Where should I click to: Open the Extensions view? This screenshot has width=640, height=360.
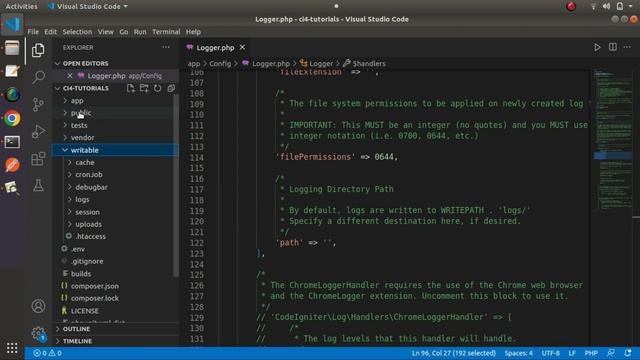click(38, 159)
